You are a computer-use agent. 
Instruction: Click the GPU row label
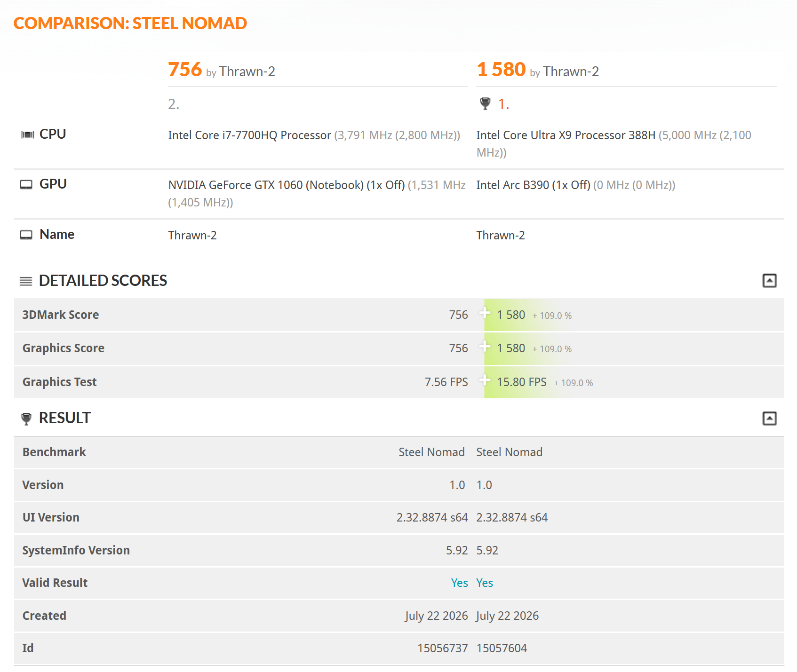pyautogui.click(x=53, y=184)
